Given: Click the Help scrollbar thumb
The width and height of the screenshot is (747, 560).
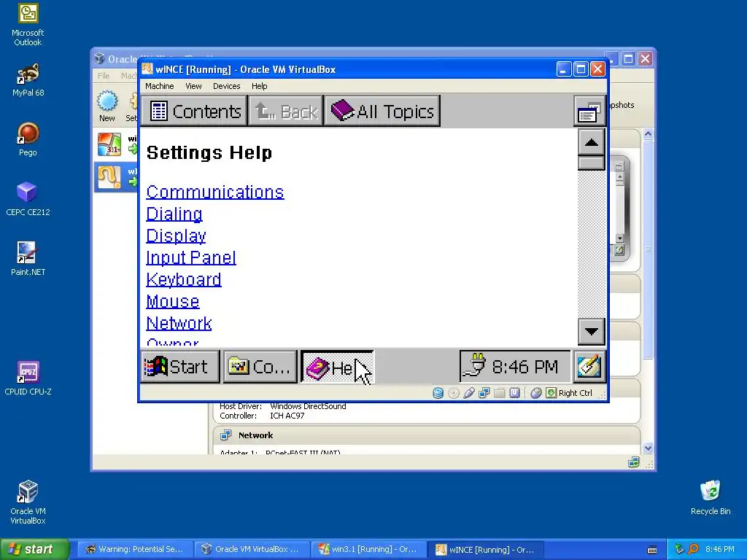Looking at the screenshot, I should (x=591, y=163).
